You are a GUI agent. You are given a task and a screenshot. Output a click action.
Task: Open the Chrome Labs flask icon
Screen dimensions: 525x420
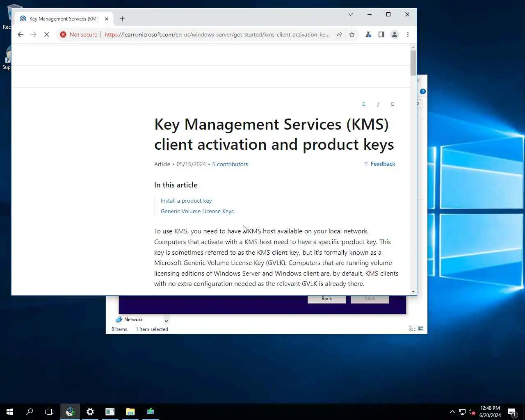tap(368, 34)
